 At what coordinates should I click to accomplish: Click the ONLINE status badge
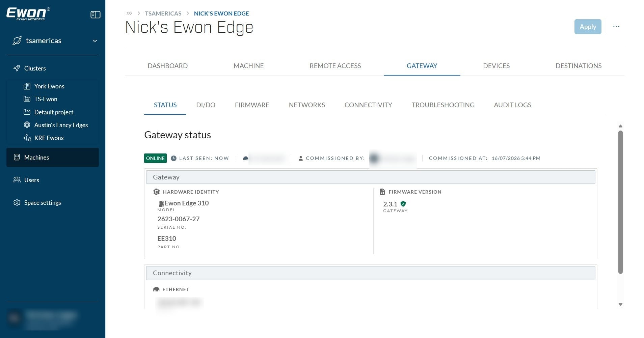click(x=155, y=158)
